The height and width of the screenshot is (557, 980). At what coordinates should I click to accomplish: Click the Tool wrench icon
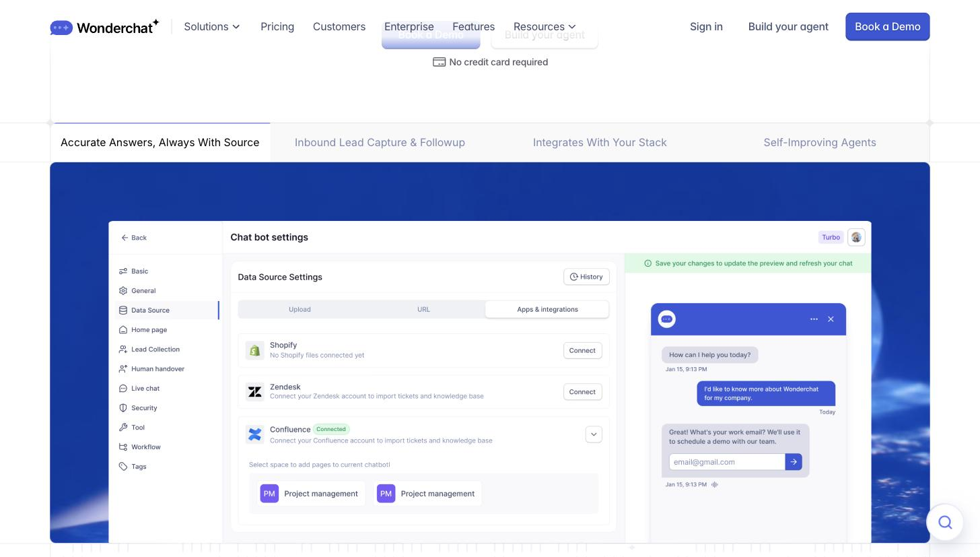pos(123,428)
